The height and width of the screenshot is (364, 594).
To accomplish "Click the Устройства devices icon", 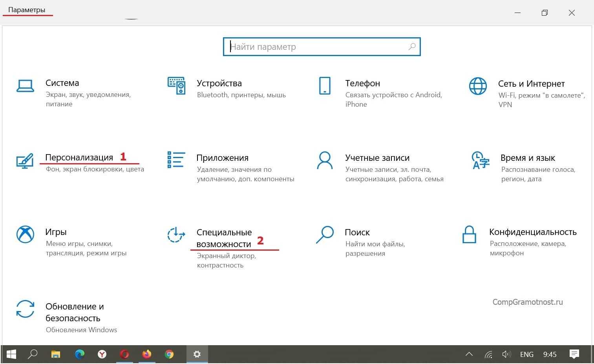I will 176,86.
